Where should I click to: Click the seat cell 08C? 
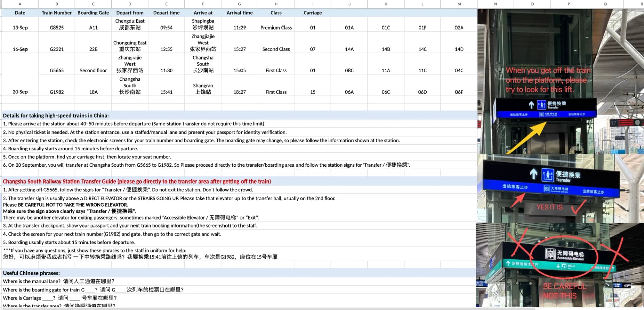click(349, 64)
